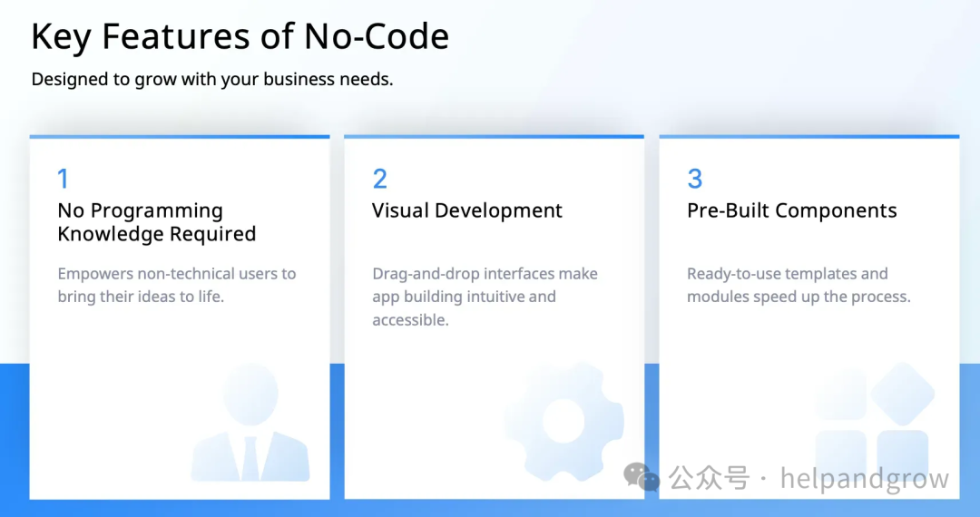
Task: Click the "公众号" watermark label
Action: pyautogui.click(x=710, y=478)
